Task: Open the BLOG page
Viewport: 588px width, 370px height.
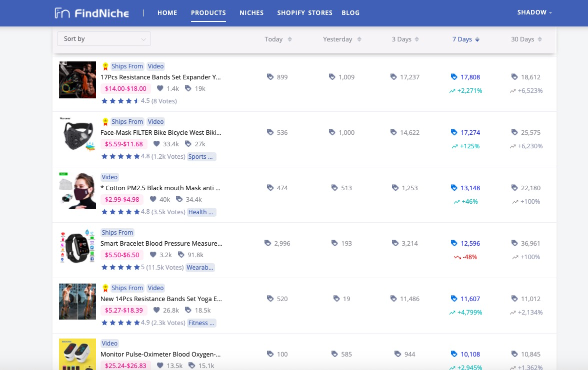Action: tap(350, 13)
